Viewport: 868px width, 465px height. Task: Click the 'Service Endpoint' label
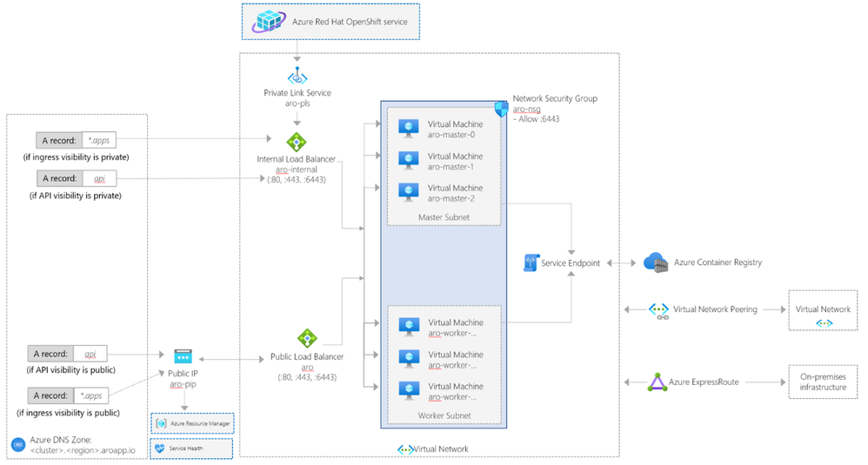tap(571, 263)
